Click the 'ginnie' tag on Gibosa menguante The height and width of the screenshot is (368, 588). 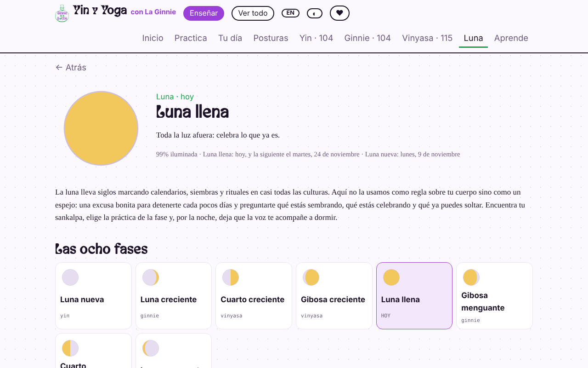click(x=471, y=320)
